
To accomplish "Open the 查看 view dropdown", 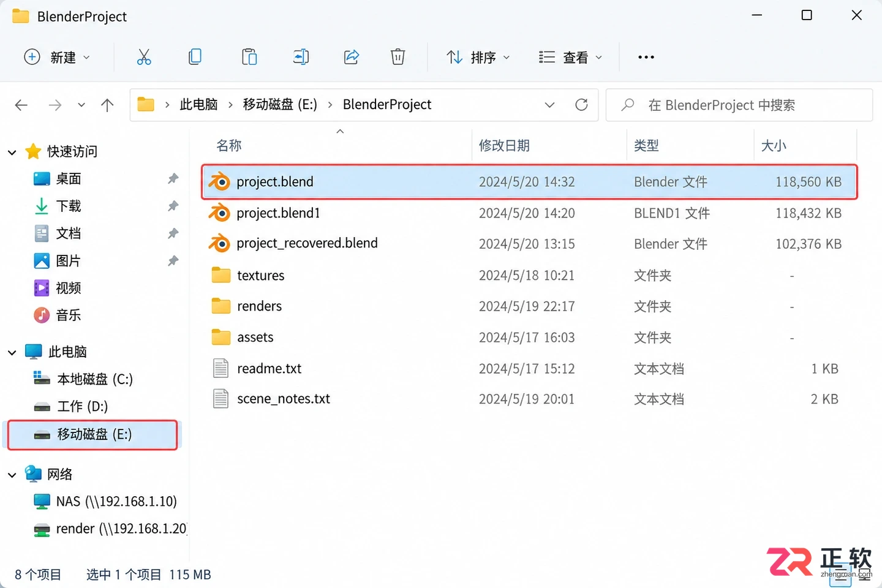I will click(570, 57).
